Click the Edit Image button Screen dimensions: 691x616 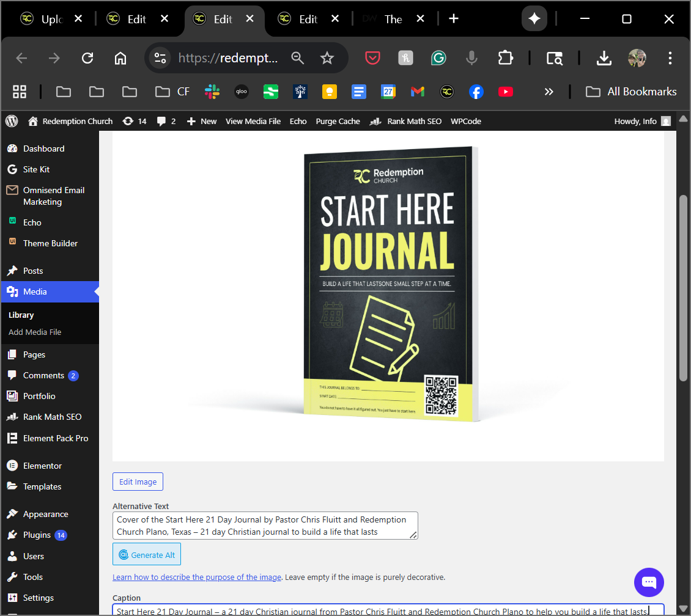(x=138, y=482)
